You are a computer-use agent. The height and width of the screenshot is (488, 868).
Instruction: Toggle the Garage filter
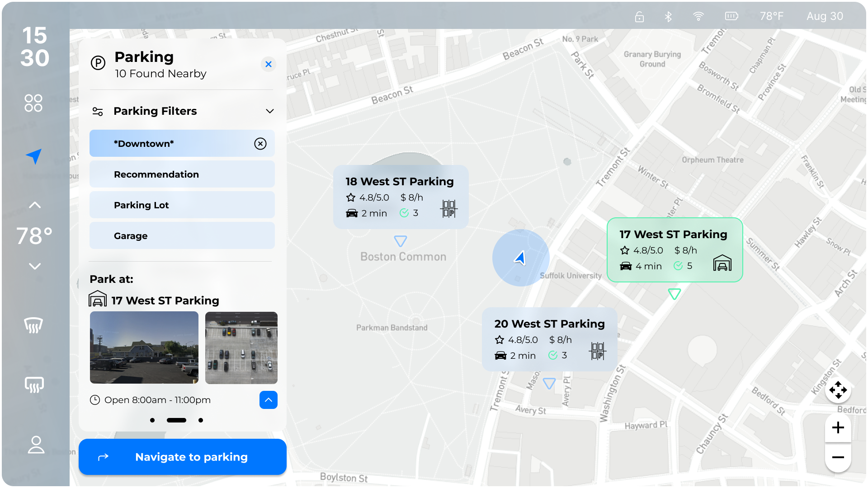pos(182,235)
